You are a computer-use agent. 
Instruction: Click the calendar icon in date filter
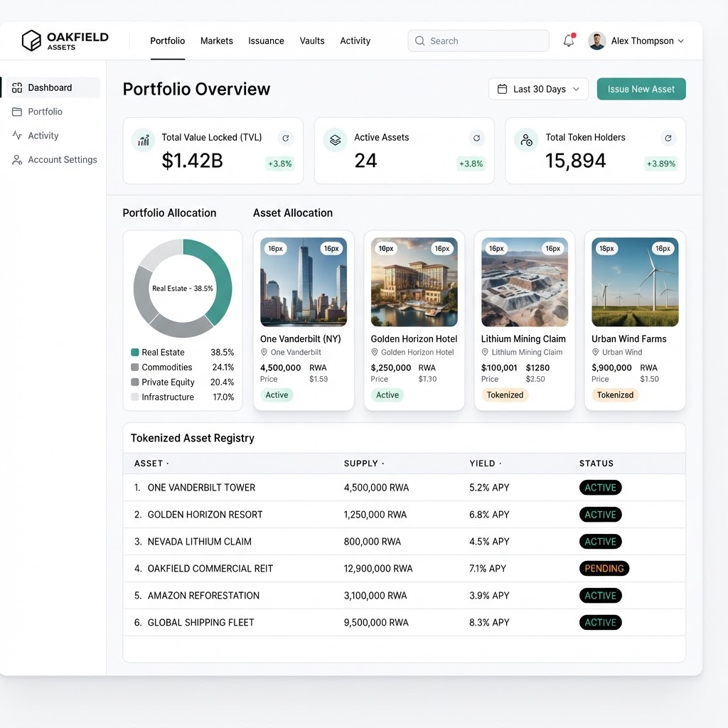pyautogui.click(x=503, y=89)
